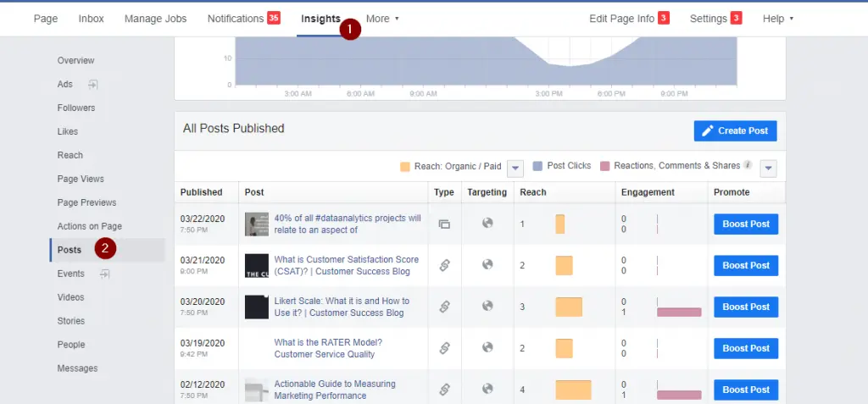Image resolution: width=868 pixels, height=404 pixels.
Task: Click the link type icon for the Actionable Guide post
Action: tap(443, 390)
